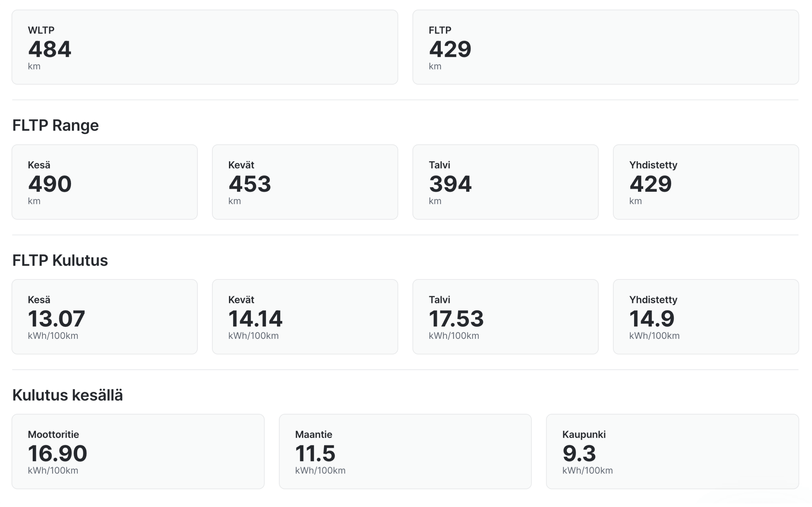The width and height of the screenshot is (812, 507).
Task: Click the Kaupunki label text
Action: pos(584,435)
